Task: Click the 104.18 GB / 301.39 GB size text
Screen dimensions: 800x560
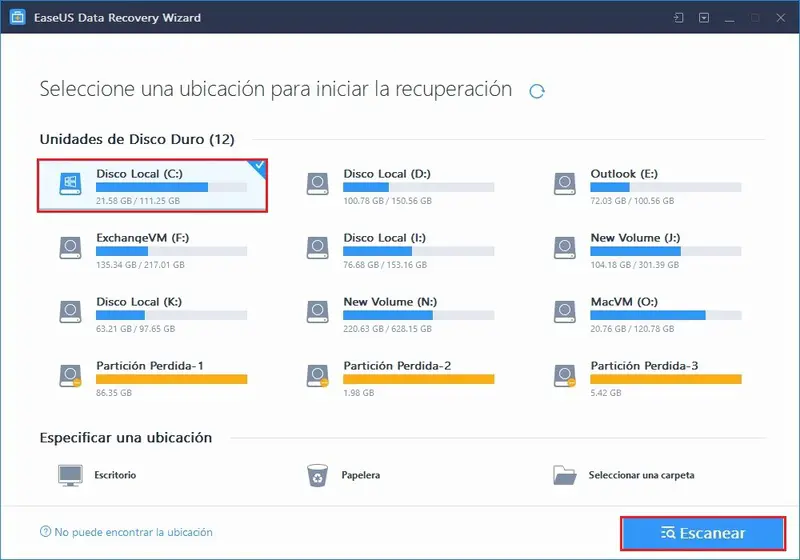Action: point(635,265)
